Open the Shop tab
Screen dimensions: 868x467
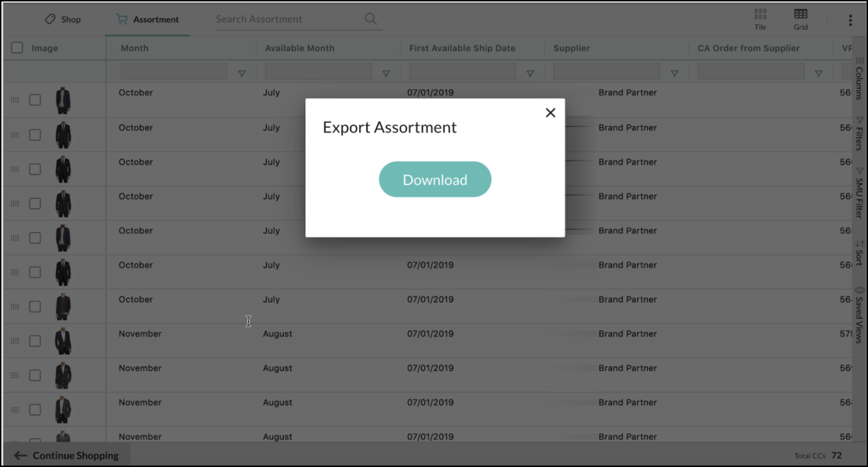63,19
